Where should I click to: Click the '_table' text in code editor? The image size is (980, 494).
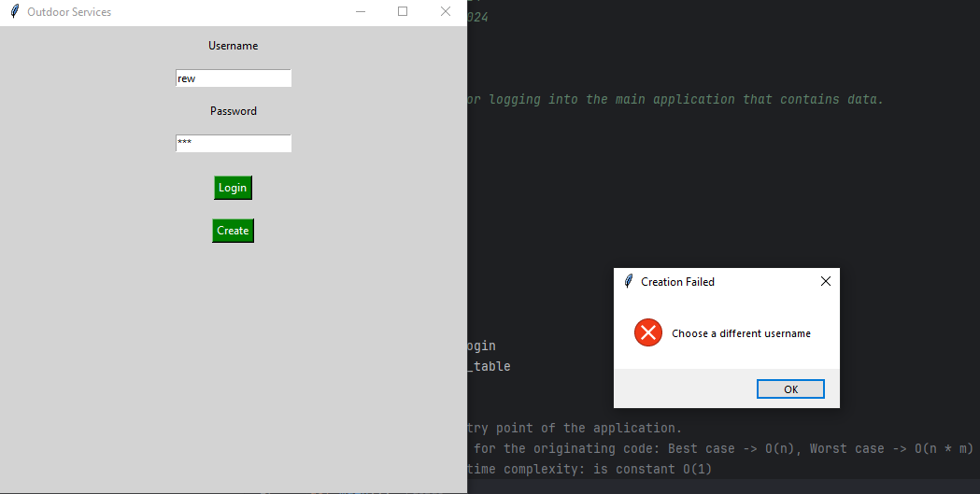489,367
